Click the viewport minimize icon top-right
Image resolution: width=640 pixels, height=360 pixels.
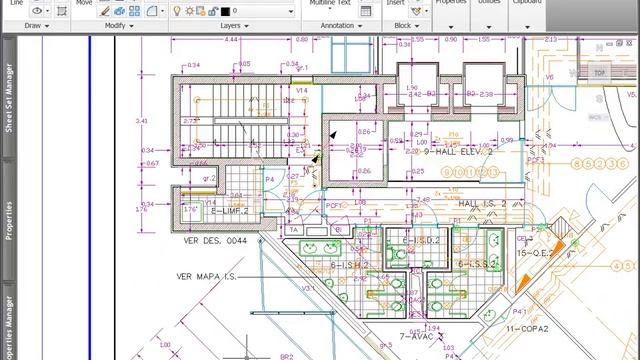pos(610,43)
